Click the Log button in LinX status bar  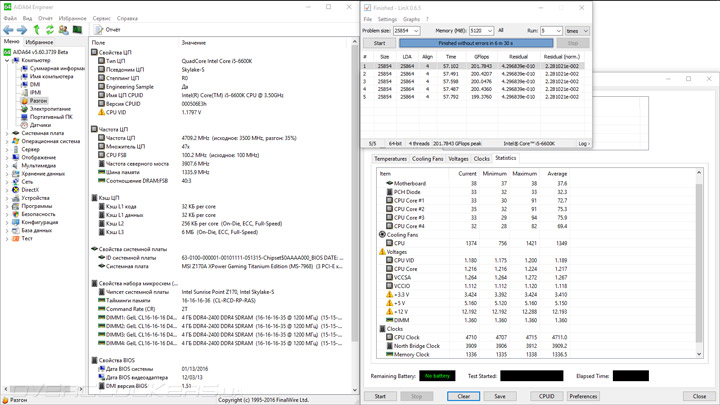584,144
